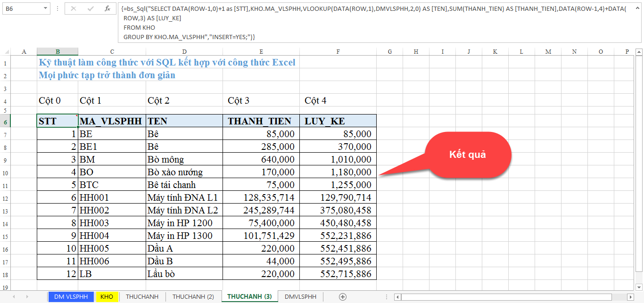Click the 'Dầu A' name cell
This screenshot has height=303, width=644.
point(184,248)
